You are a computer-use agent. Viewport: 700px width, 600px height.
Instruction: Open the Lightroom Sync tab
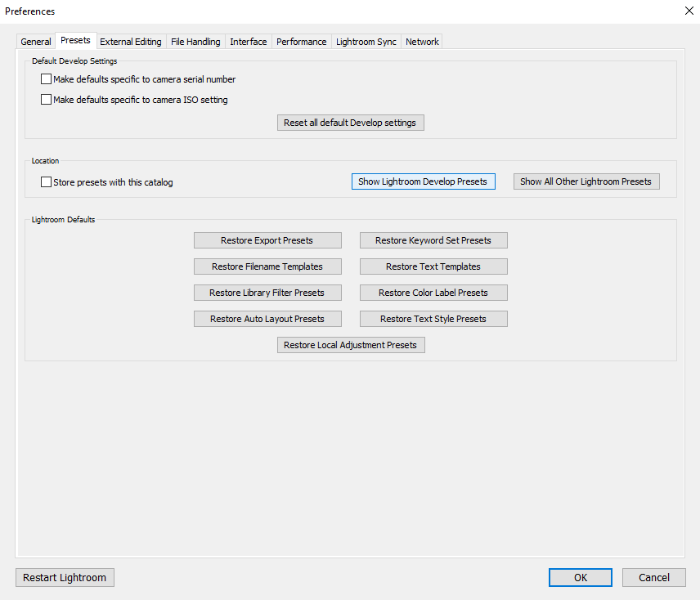[366, 42]
